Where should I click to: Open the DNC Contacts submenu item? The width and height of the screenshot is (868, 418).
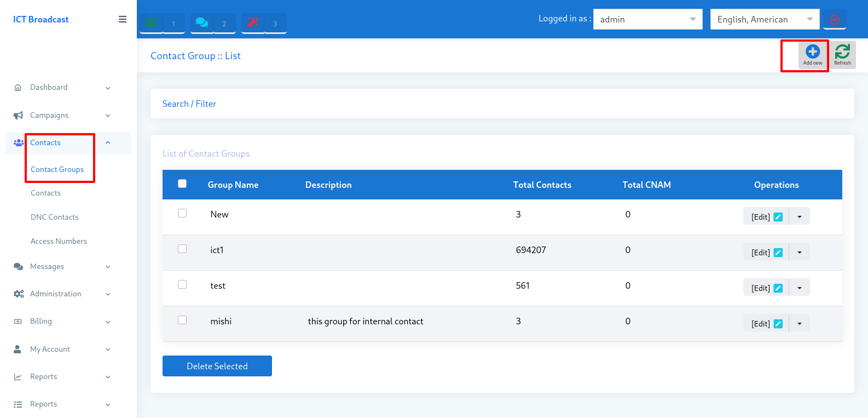coord(55,217)
